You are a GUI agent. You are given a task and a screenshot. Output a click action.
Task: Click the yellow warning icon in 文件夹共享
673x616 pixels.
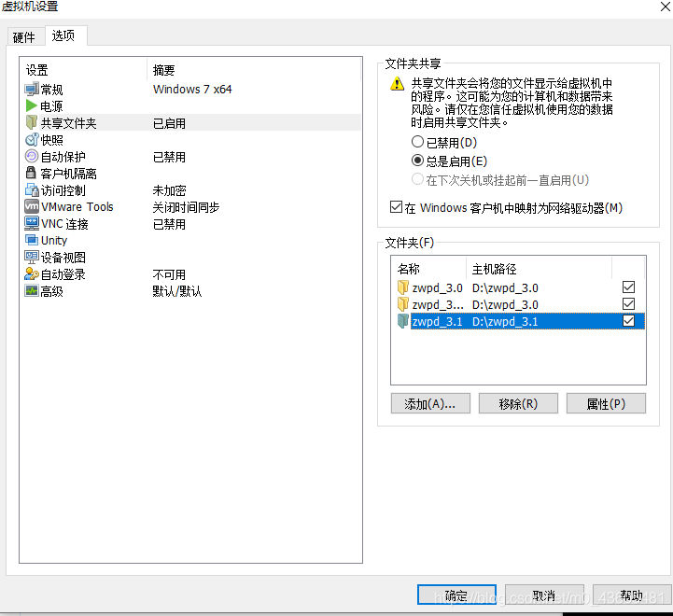pos(397,83)
